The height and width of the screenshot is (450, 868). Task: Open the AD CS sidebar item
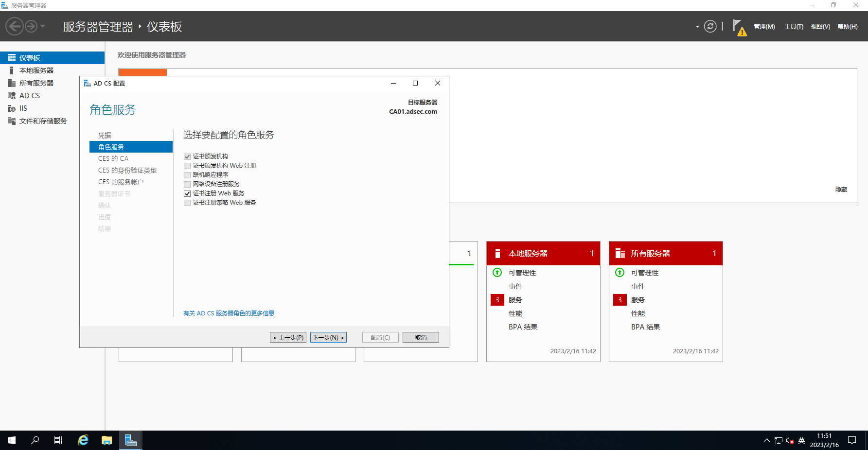(29, 96)
